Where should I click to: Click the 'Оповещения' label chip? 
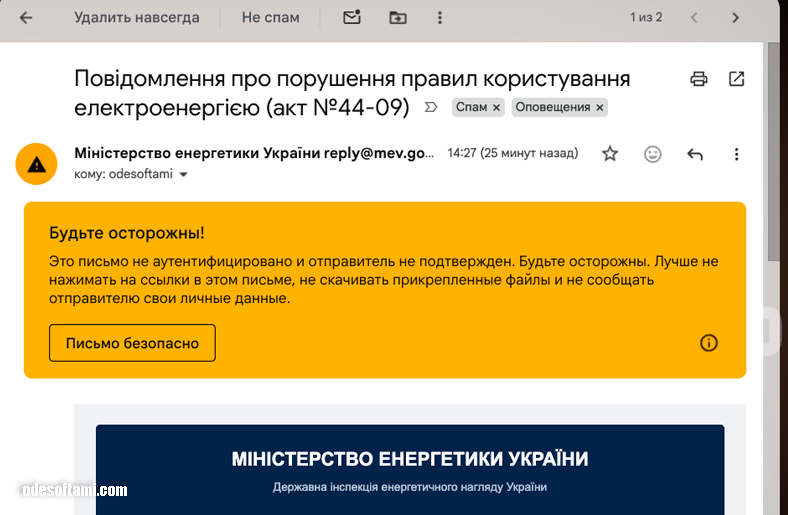tap(552, 107)
